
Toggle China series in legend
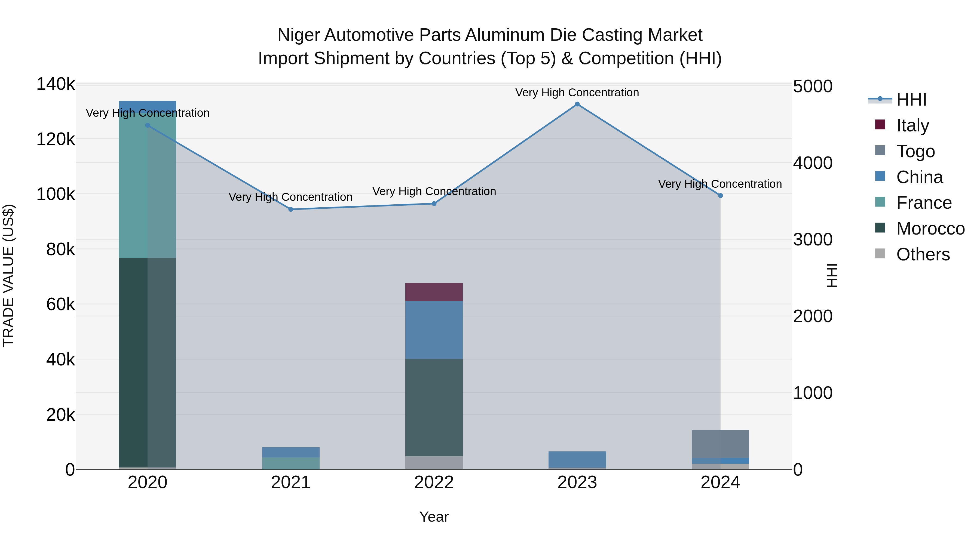909,177
